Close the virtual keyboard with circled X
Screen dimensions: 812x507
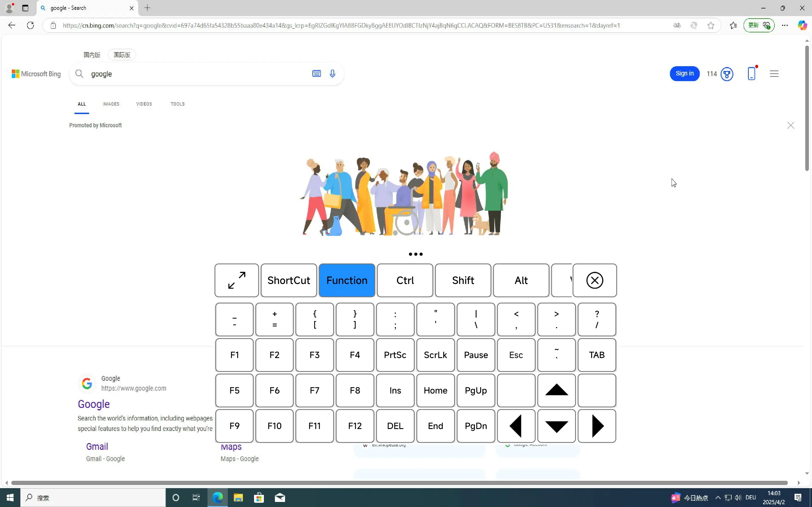(x=594, y=280)
